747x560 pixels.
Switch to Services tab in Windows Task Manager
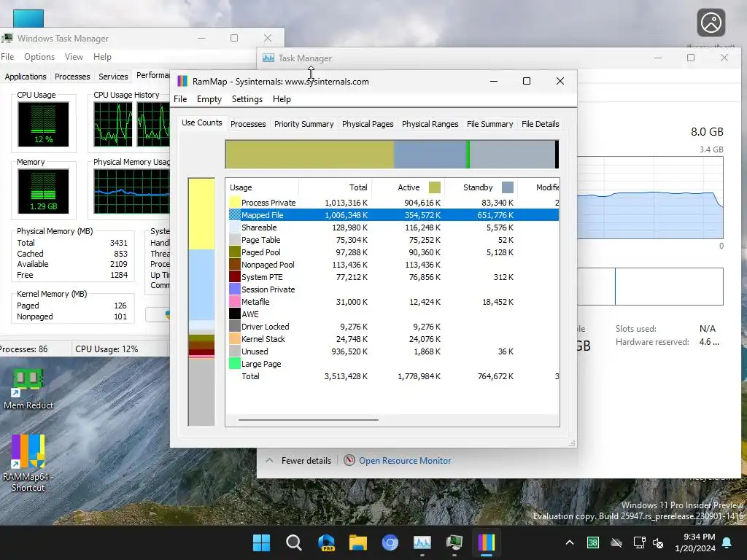coord(113,76)
